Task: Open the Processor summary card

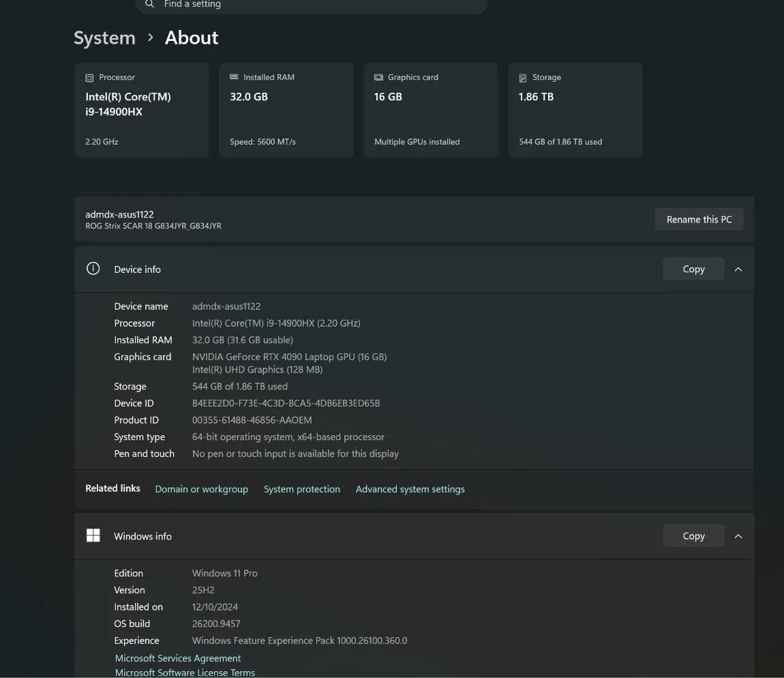Action: 142,110
